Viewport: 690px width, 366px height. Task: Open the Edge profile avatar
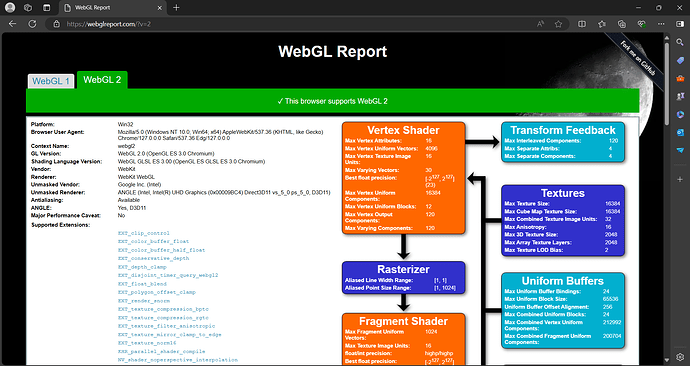10,7
